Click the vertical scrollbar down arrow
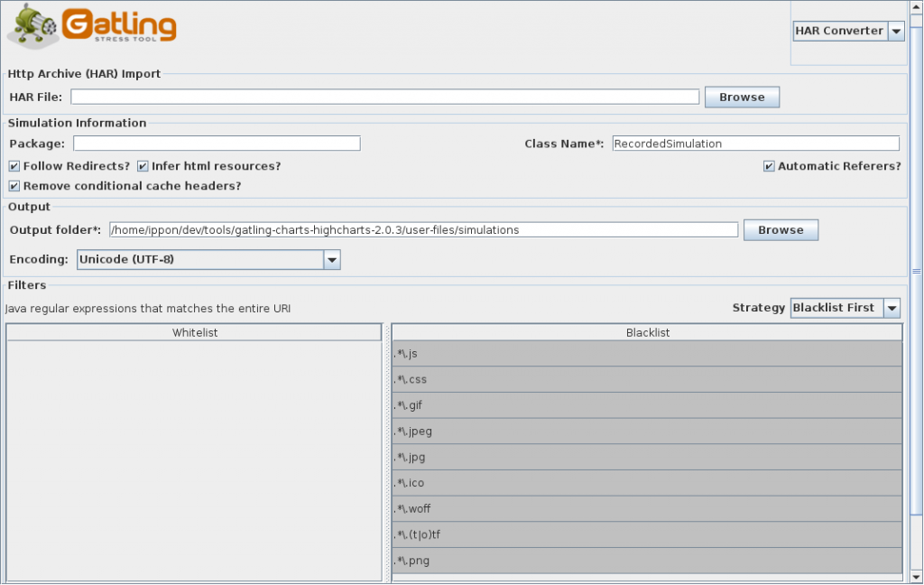 (917, 576)
